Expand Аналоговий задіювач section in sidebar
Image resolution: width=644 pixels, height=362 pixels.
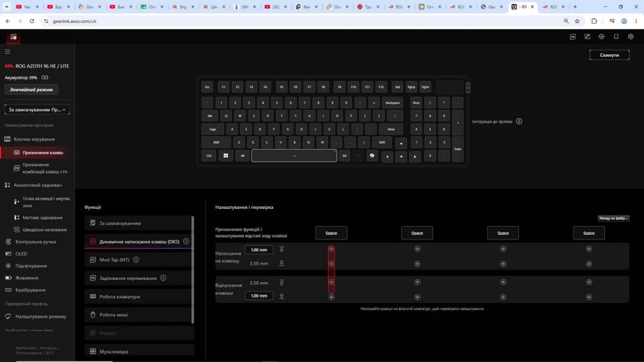37,185
